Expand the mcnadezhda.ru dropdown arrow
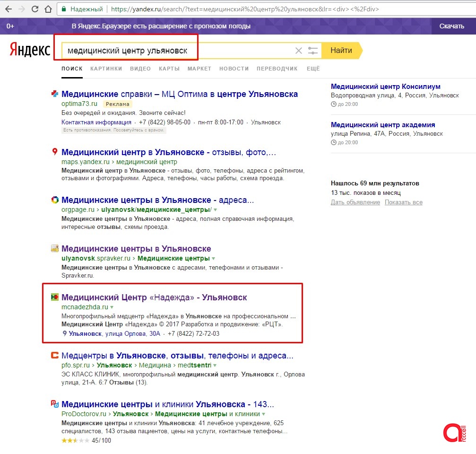The image size is (476, 454). tap(112, 307)
